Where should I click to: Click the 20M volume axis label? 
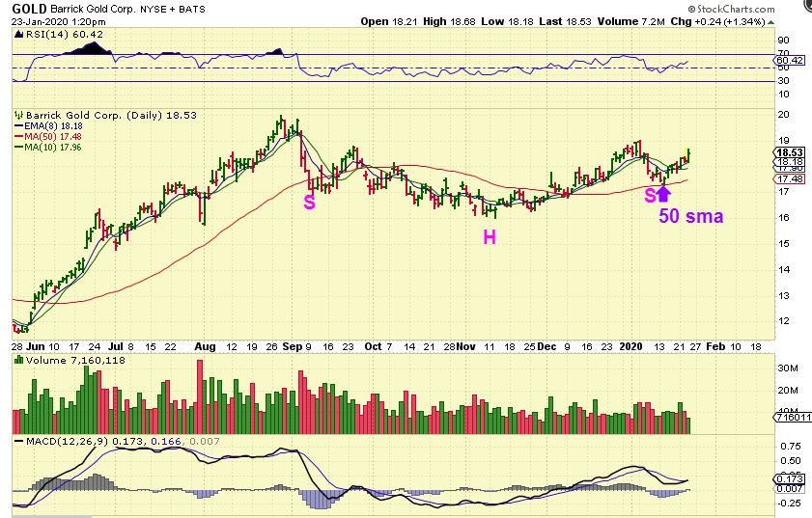[788, 390]
